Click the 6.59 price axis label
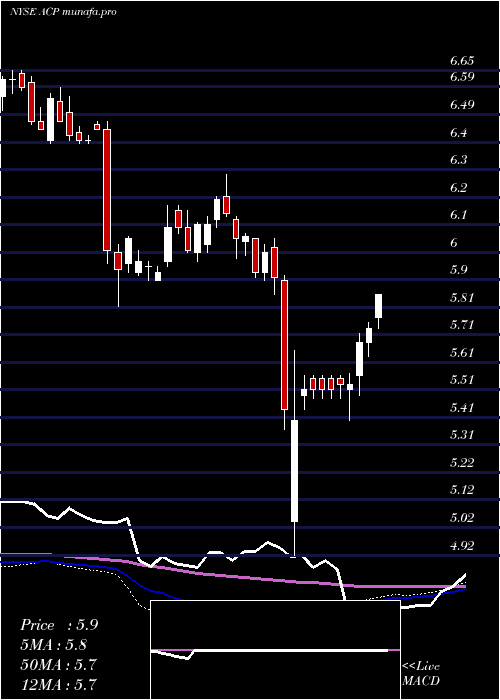The height and width of the screenshot is (700, 500). click(462, 77)
